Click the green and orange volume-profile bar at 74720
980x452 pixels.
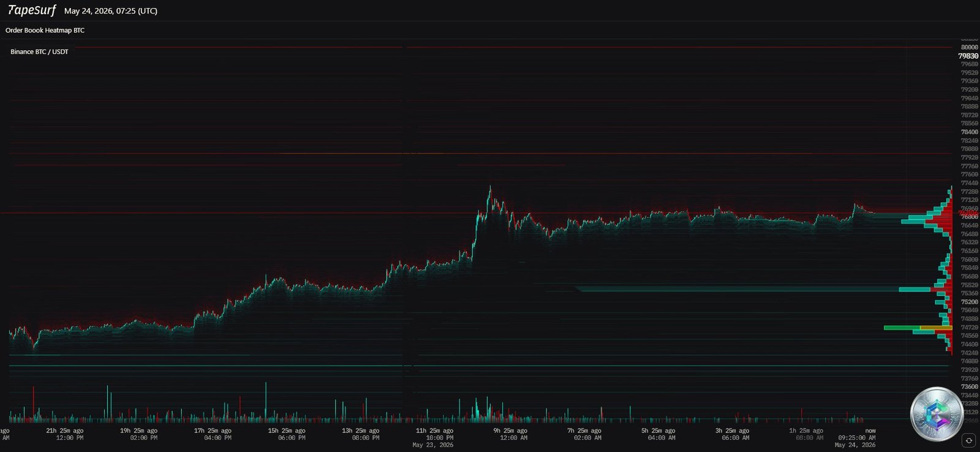918,328
